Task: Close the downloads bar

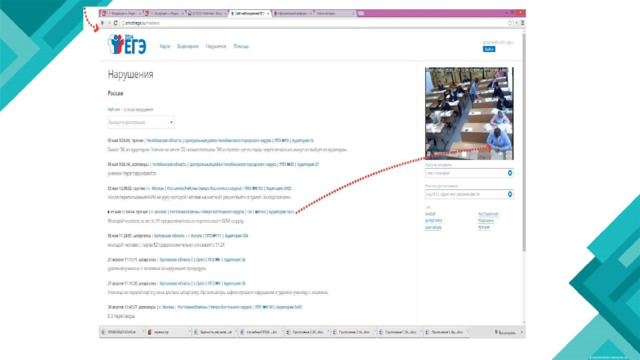Action: pyautogui.click(x=522, y=332)
